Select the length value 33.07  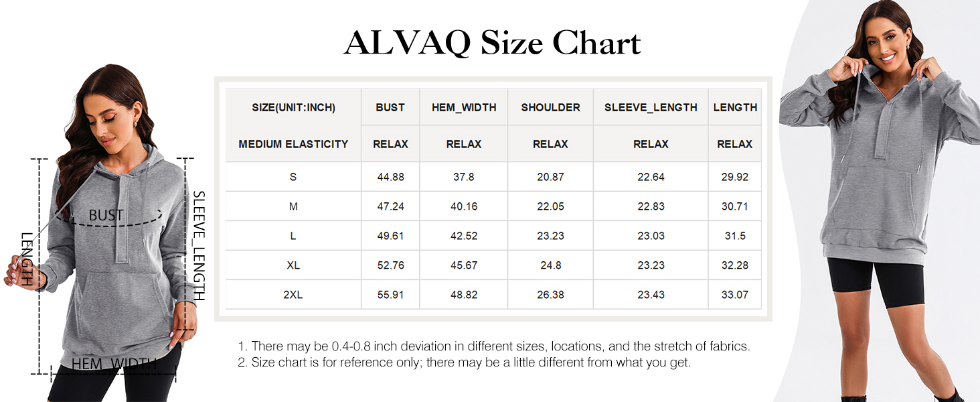click(734, 295)
